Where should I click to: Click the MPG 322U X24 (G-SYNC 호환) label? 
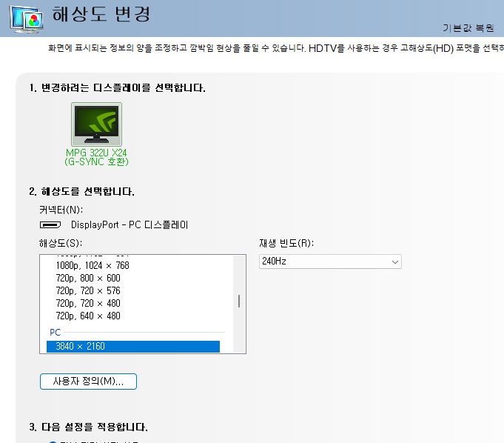(96, 157)
